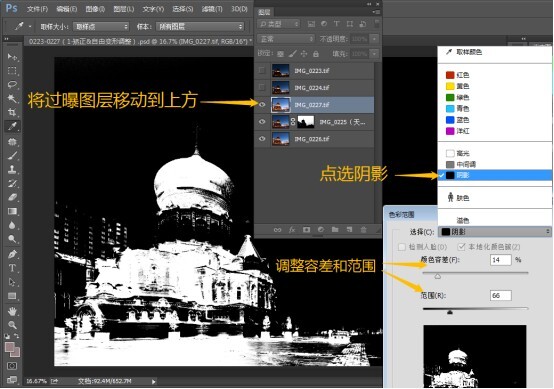Create new adjustment layer icon
554x389 pixels.
coord(321,230)
